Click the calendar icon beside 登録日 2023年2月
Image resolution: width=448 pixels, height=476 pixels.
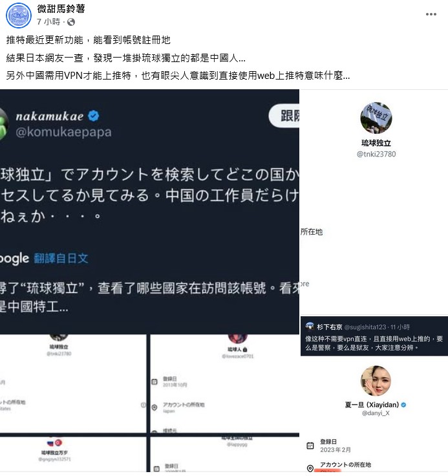[x=310, y=446]
